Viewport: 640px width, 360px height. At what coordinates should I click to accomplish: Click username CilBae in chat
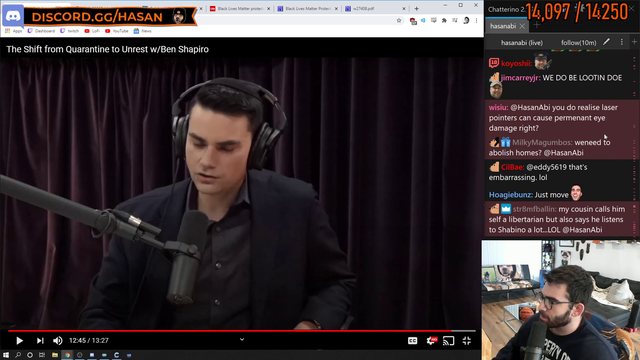512,167
